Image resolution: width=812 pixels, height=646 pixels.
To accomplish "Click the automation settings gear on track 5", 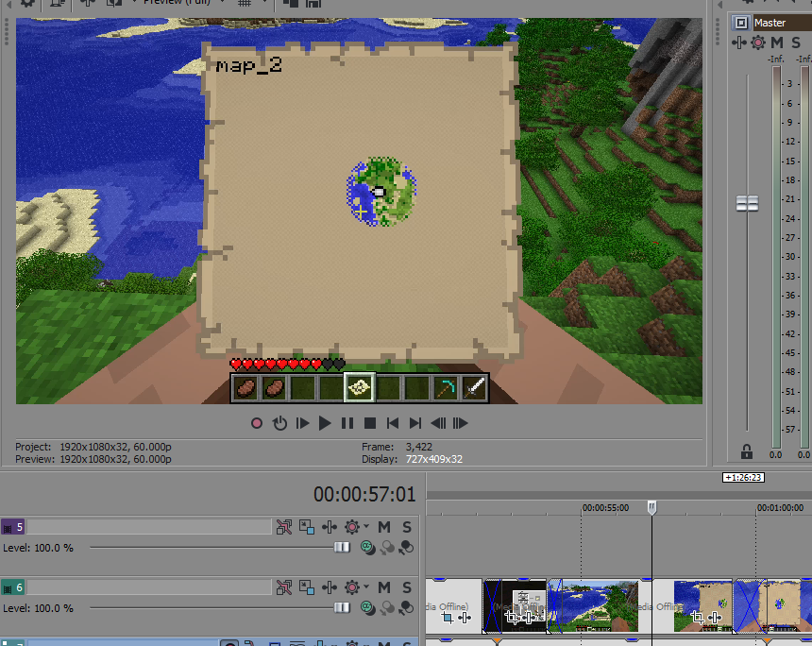I will point(352,527).
